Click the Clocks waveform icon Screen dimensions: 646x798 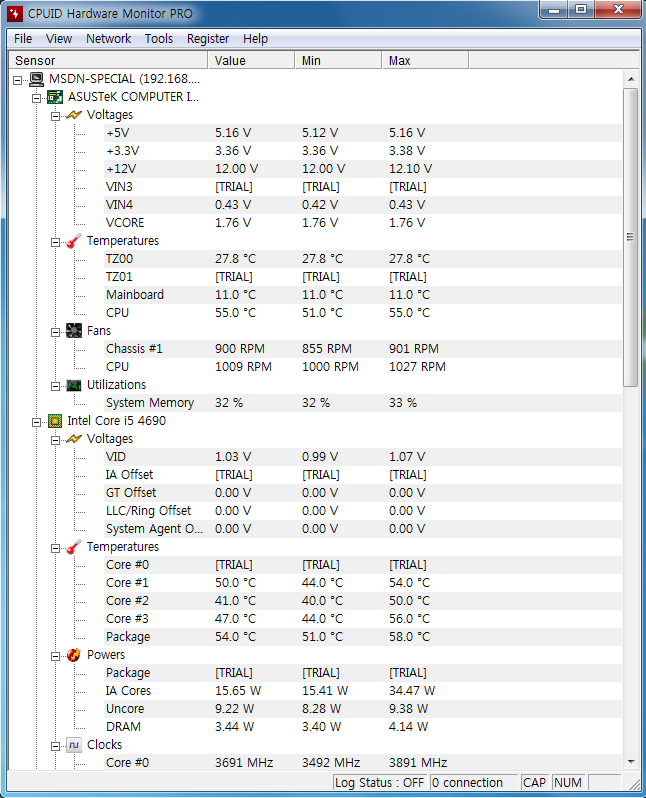(x=73, y=745)
